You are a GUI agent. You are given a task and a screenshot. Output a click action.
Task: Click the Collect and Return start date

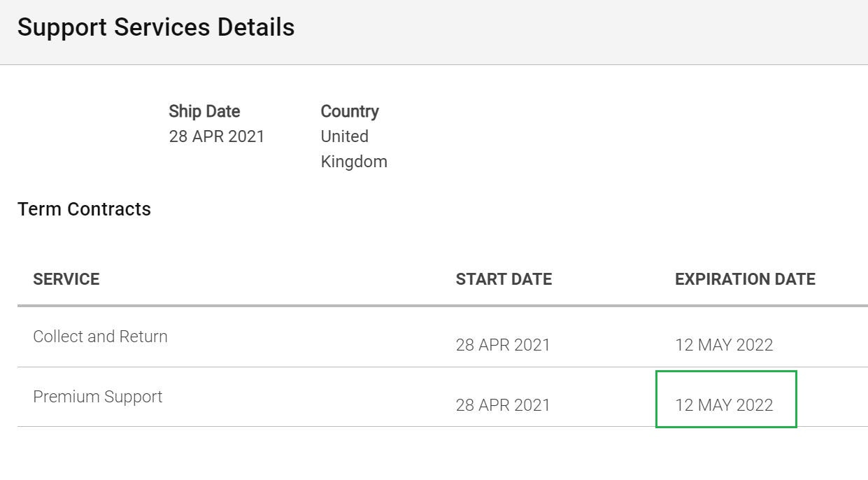(503, 345)
